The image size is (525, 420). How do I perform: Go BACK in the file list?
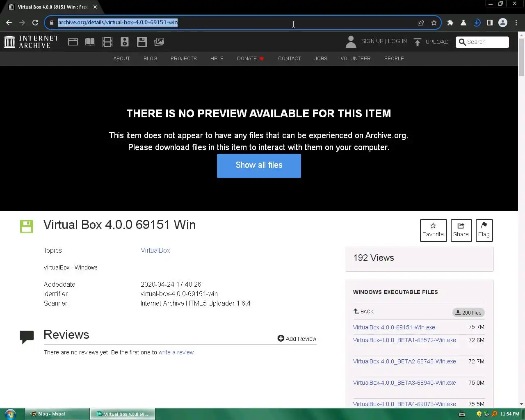click(x=363, y=311)
